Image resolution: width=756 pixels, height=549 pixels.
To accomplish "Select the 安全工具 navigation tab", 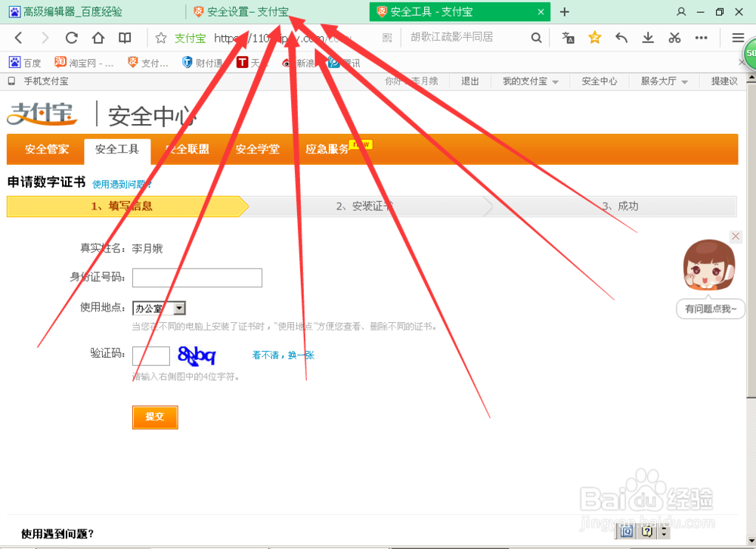I will tap(117, 150).
